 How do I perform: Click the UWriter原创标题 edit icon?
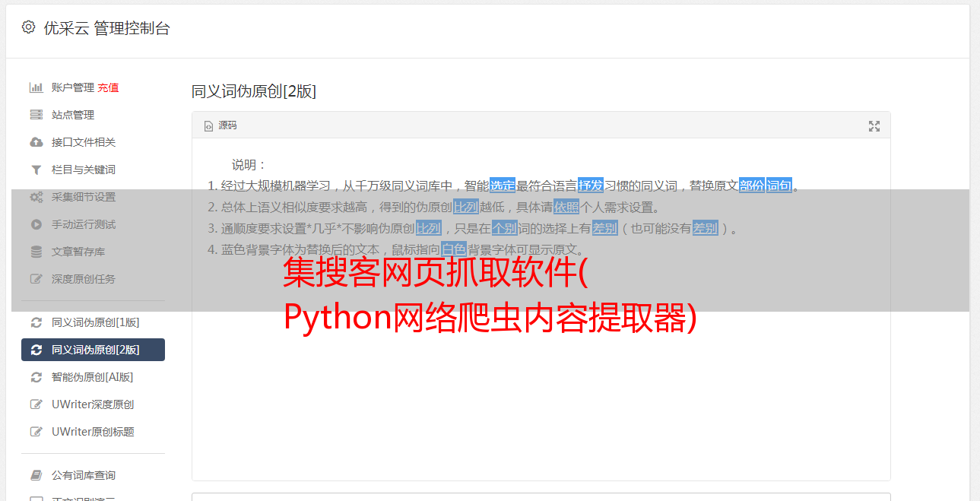click(36, 432)
